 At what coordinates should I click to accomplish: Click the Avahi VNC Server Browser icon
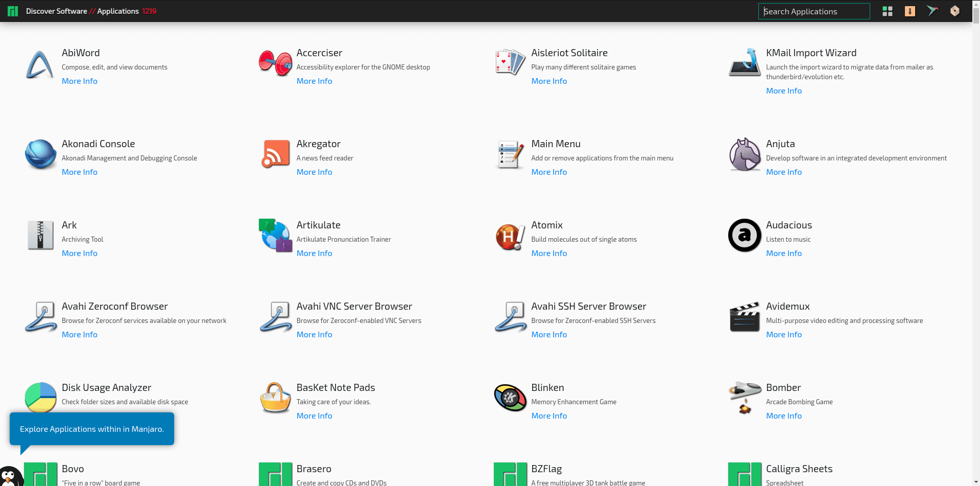(x=275, y=317)
